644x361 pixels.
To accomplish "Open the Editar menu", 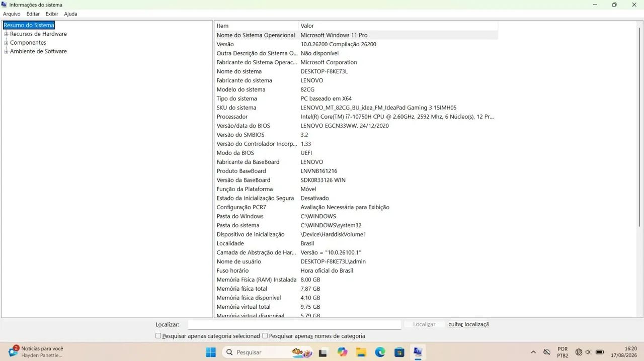I will (33, 14).
